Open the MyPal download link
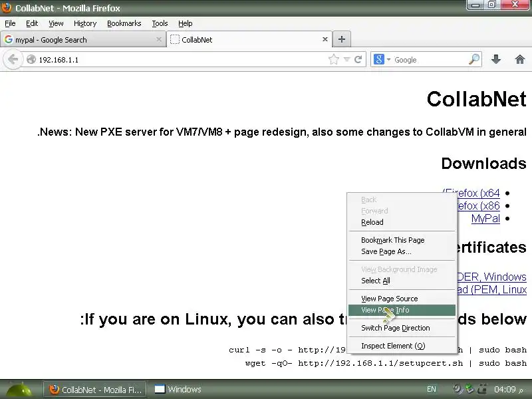Screen dimensions: 532x399 (x=485, y=219)
